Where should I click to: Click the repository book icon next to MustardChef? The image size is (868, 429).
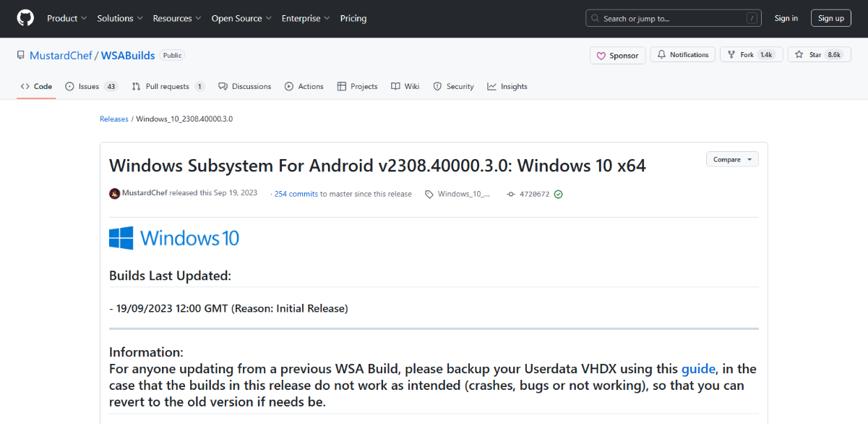(21, 55)
